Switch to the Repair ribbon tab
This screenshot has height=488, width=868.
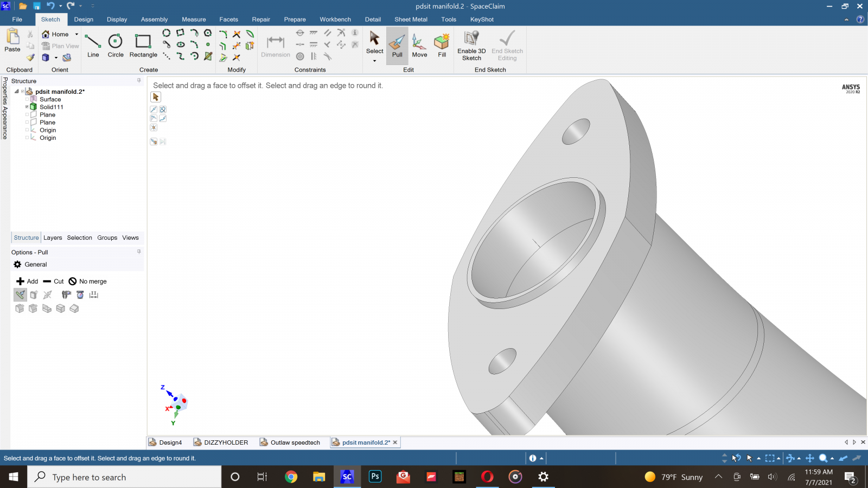coord(261,20)
